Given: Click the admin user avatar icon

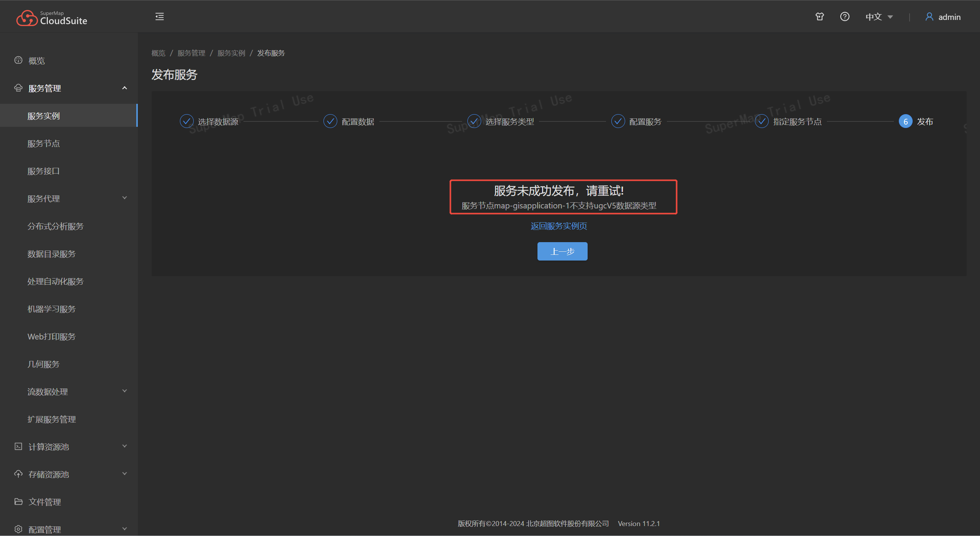Looking at the screenshot, I should click(x=929, y=16).
